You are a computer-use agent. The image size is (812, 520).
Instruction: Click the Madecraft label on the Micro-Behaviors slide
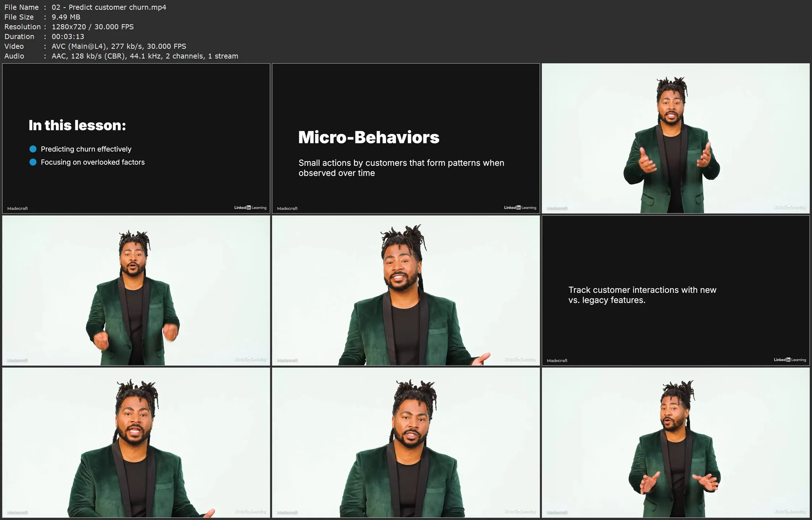click(x=287, y=209)
